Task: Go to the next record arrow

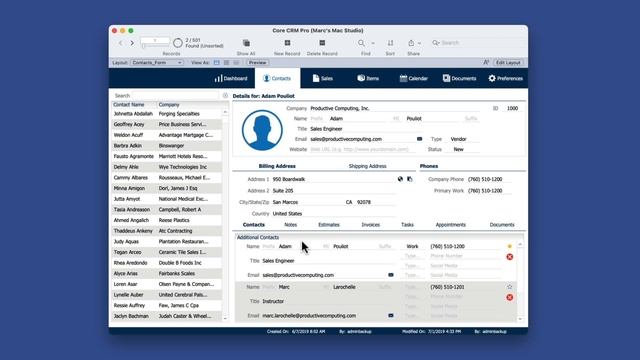Action: [132, 42]
